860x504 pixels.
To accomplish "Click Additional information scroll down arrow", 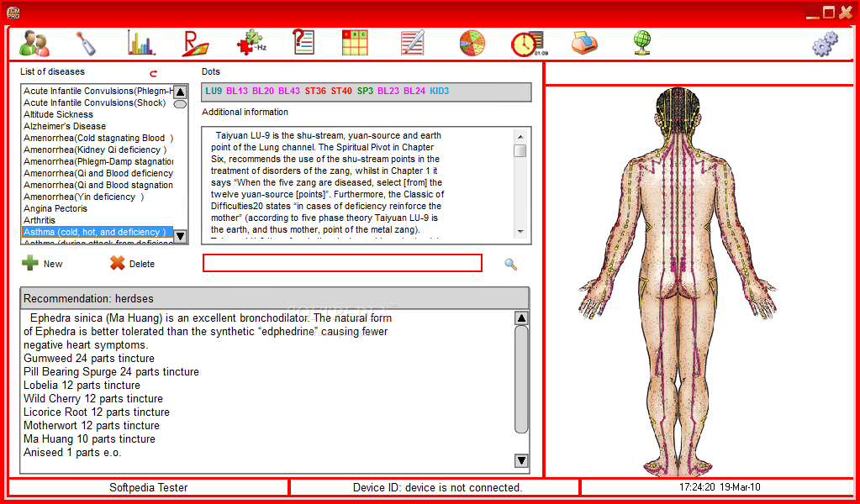I will click(x=520, y=232).
